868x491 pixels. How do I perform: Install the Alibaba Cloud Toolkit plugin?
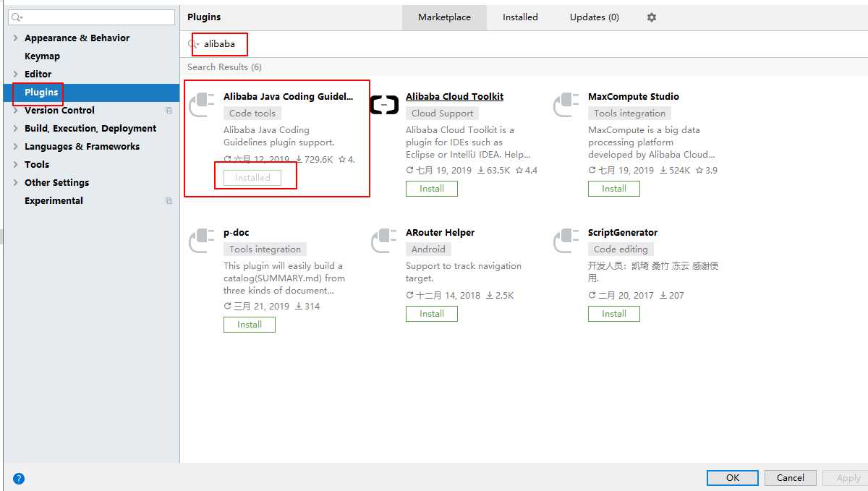point(432,189)
